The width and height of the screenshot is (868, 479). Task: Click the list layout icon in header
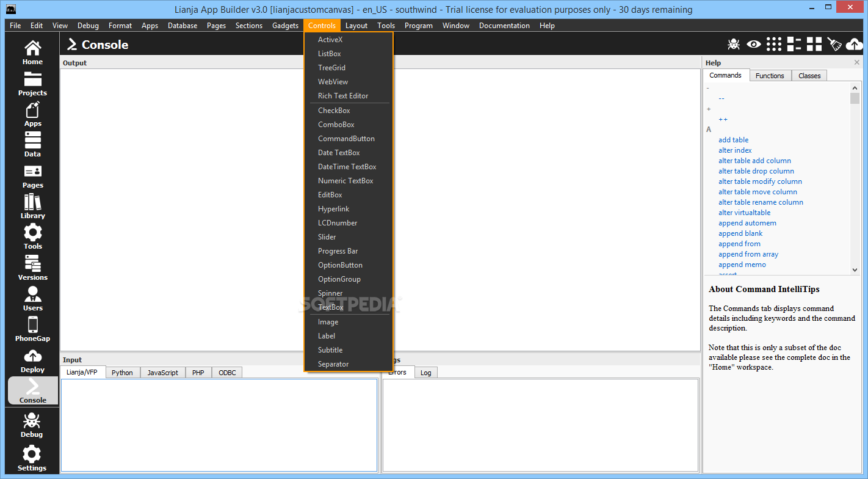[x=794, y=44]
